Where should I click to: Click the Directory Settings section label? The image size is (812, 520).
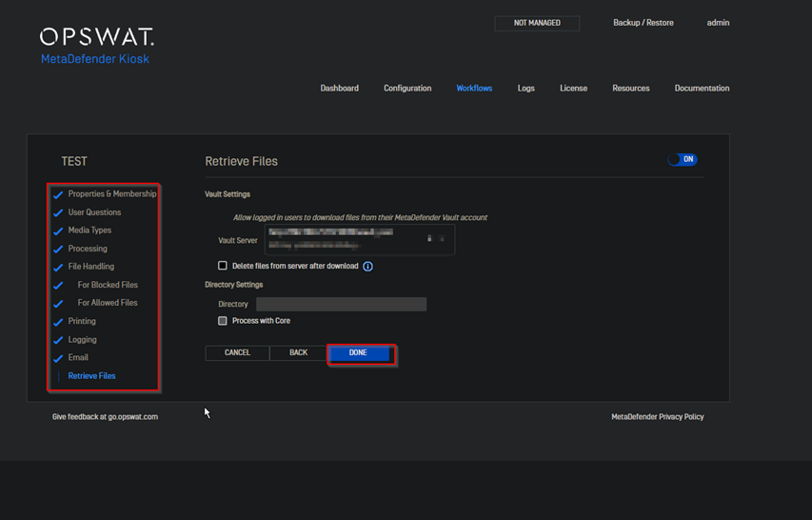click(x=233, y=285)
